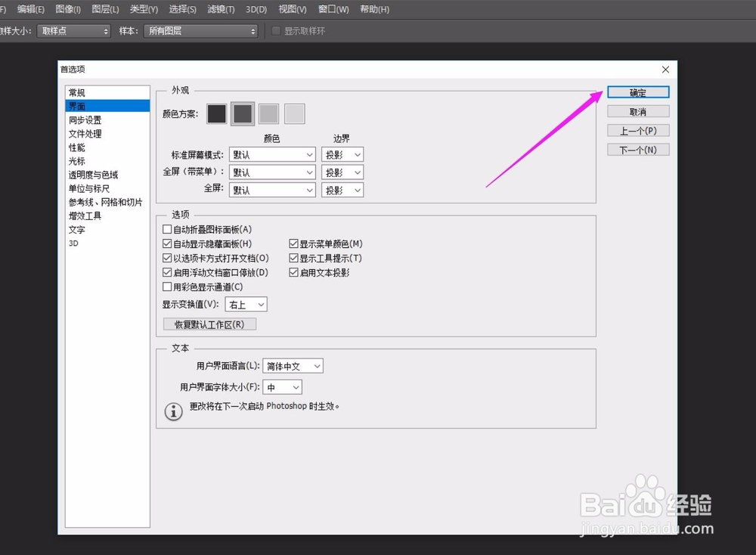The image size is (756, 555).
Task: Uncheck 启用浮动文档窗口停放 option
Action: [167, 272]
